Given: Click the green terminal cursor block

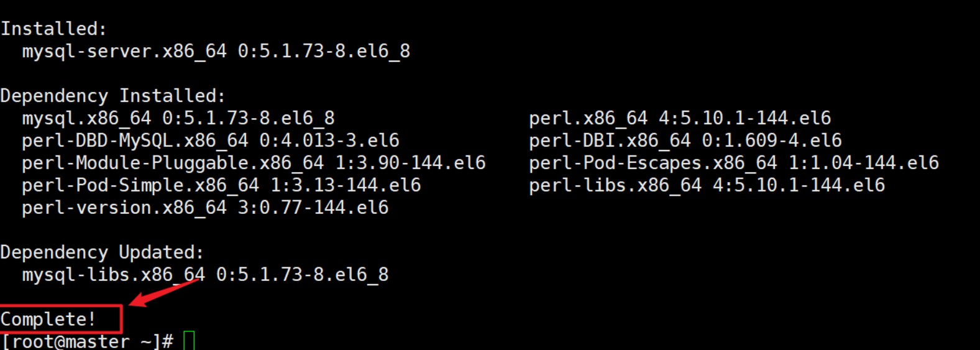Looking at the screenshot, I should tap(189, 341).
